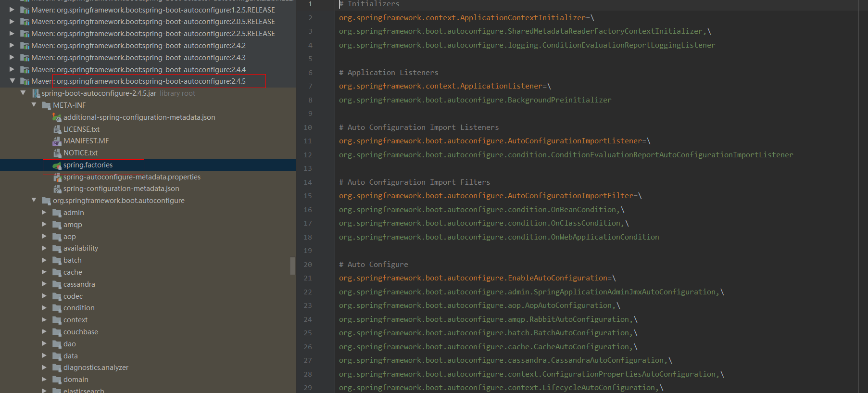Expand the spring-boot-autoconfigure:2.0.5.RELEASE library node

coord(12,21)
